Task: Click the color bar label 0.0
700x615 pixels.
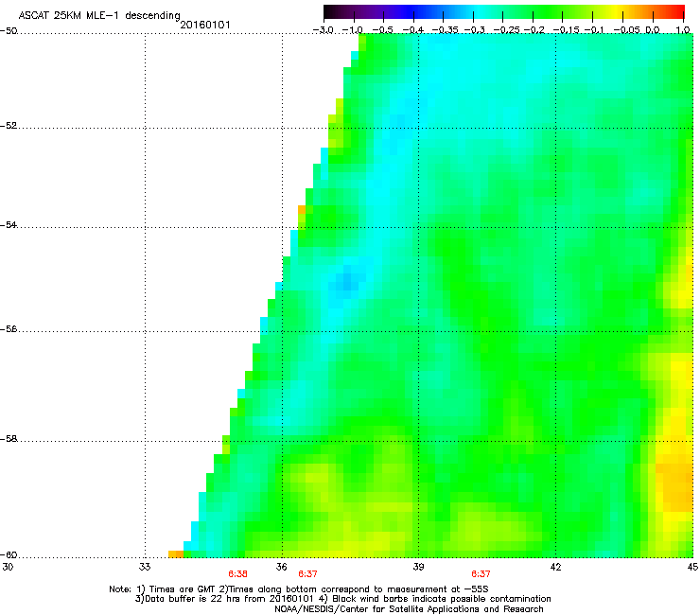Action: coord(653,30)
